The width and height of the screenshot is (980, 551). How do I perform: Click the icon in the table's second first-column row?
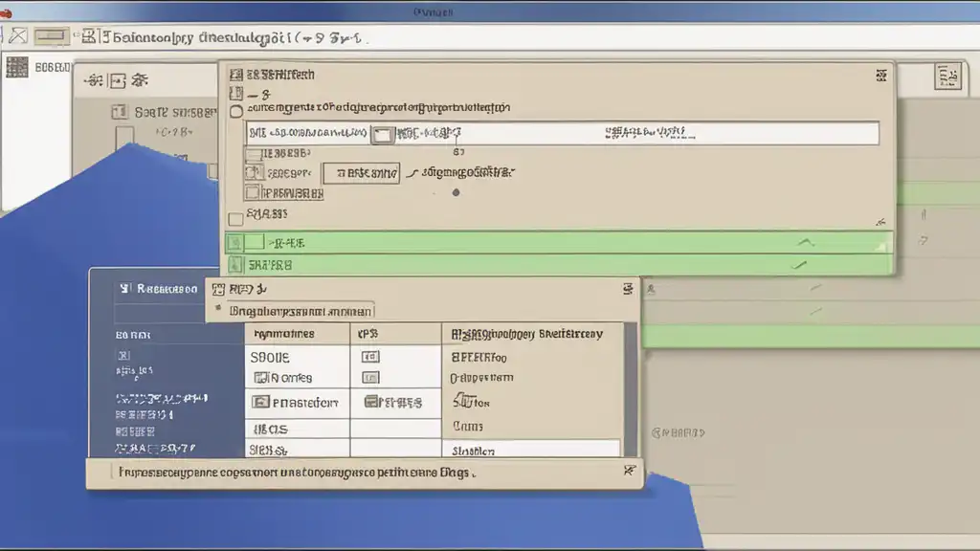click(x=260, y=377)
